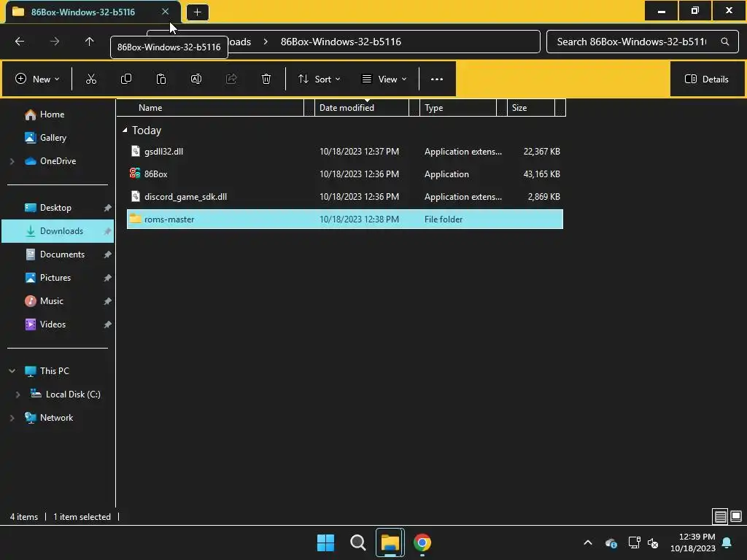Click the network display tray icon

[x=634, y=542]
